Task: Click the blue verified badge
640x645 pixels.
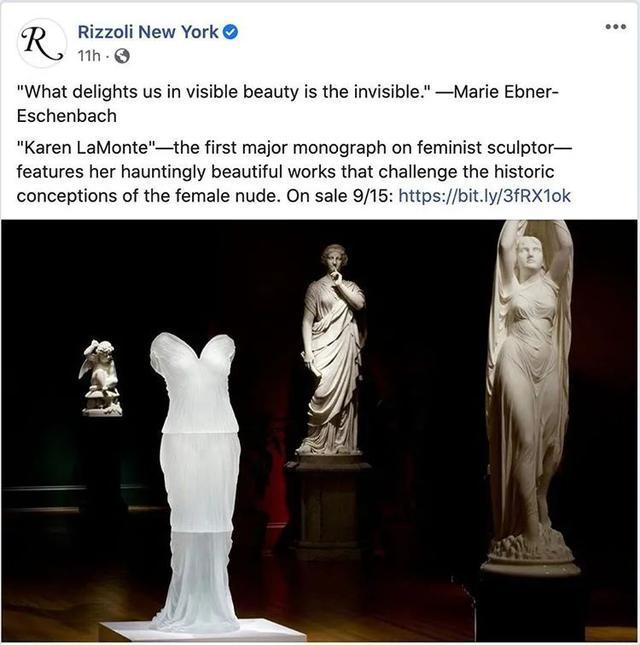Action: [230, 32]
